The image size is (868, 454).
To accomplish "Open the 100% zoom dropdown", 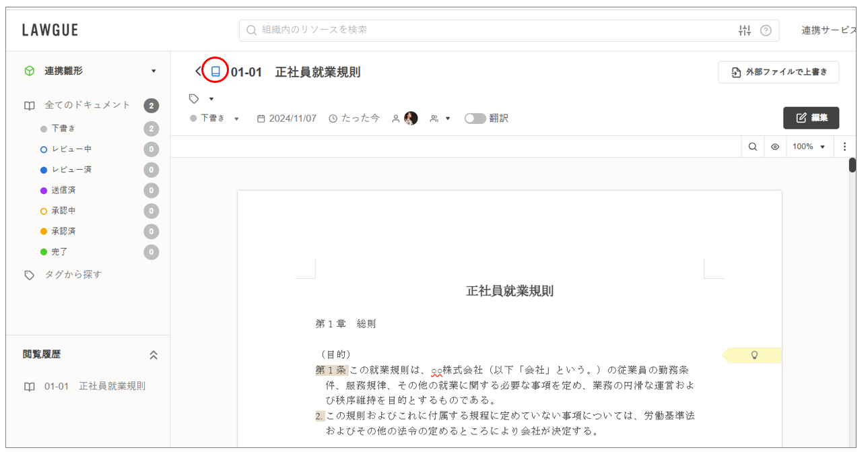I will (808, 147).
